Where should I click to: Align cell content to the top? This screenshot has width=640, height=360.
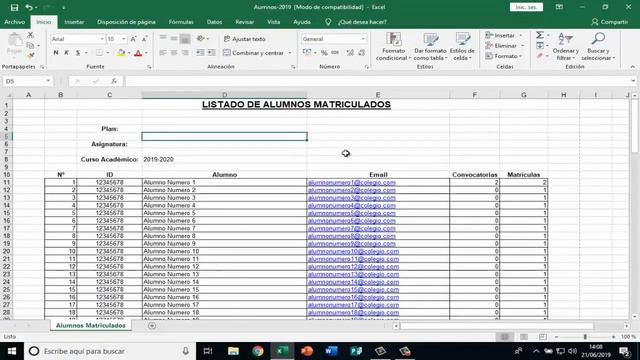163,39
